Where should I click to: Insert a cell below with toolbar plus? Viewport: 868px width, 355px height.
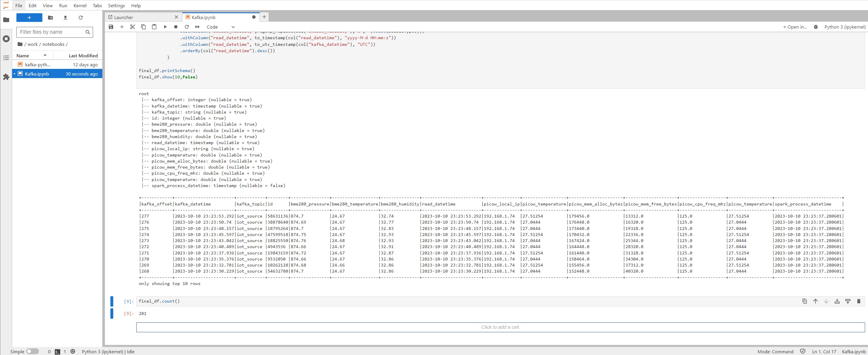(x=122, y=27)
